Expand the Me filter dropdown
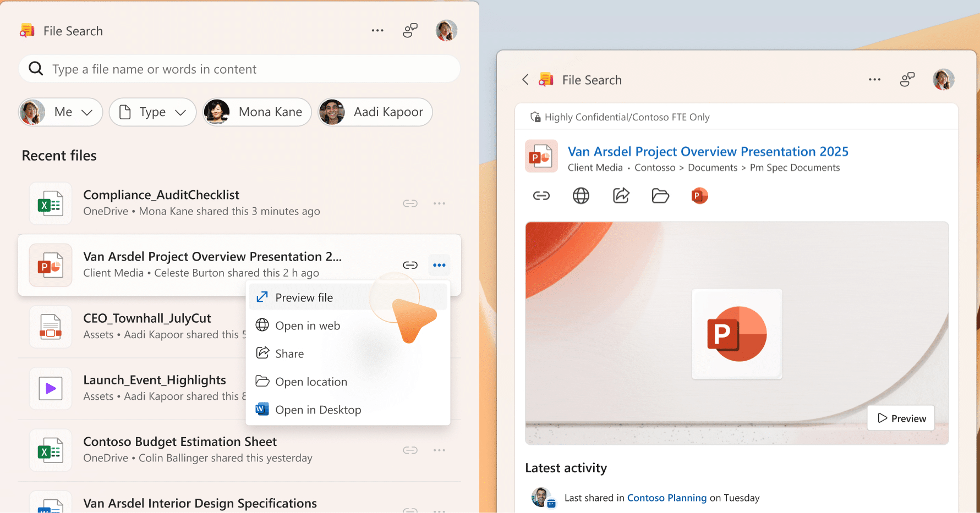This screenshot has height=513, width=980. 61,112
